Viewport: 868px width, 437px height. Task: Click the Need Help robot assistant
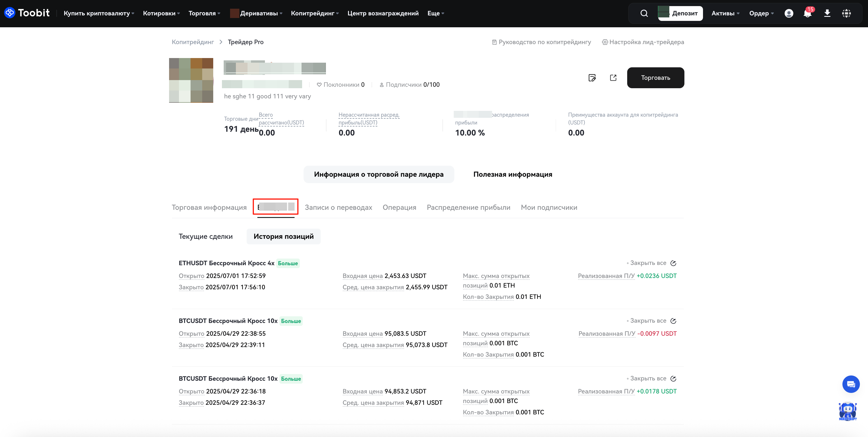(x=847, y=411)
